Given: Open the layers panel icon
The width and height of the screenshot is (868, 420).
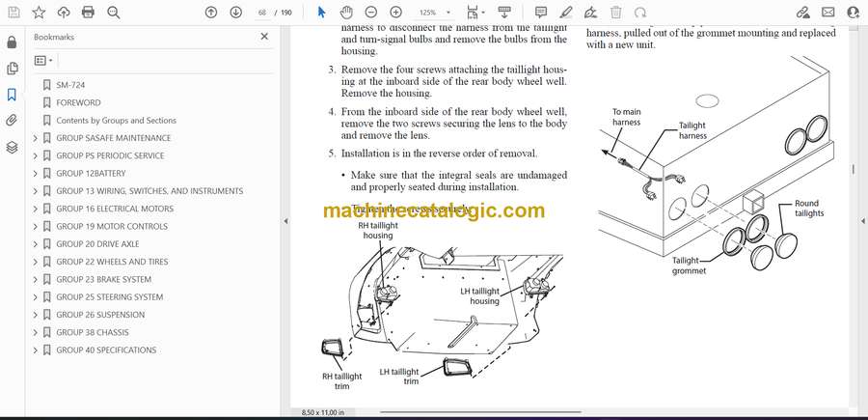Looking at the screenshot, I should coord(13,147).
